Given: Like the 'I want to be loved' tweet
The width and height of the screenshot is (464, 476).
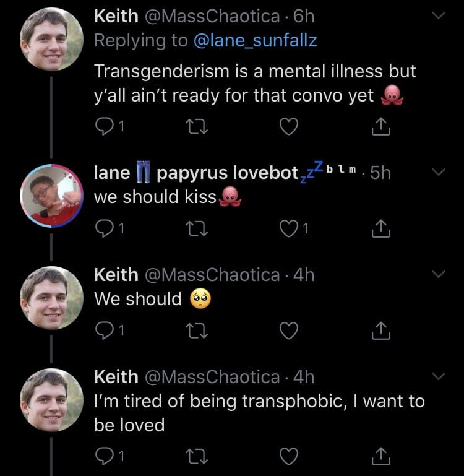Looking at the screenshot, I should pos(289,457).
